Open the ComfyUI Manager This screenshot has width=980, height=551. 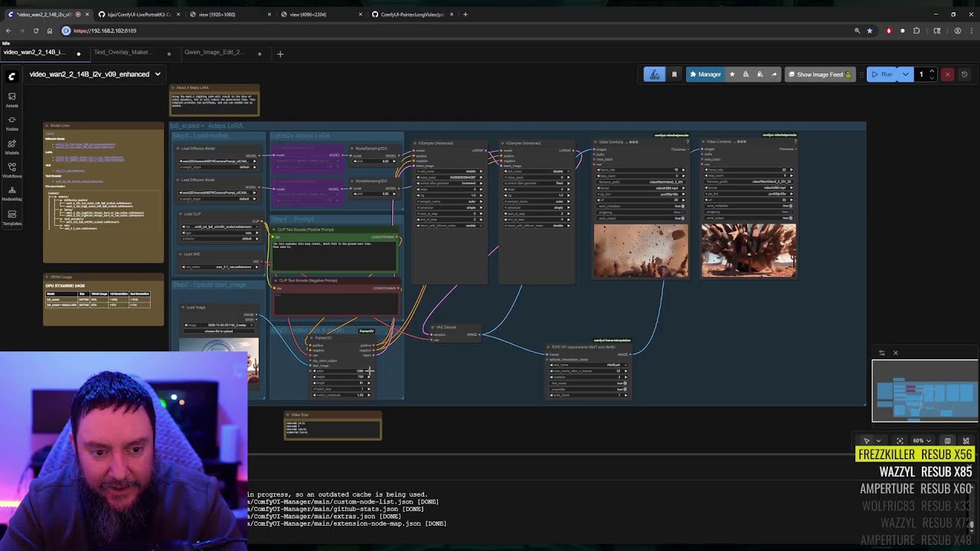[704, 74]
